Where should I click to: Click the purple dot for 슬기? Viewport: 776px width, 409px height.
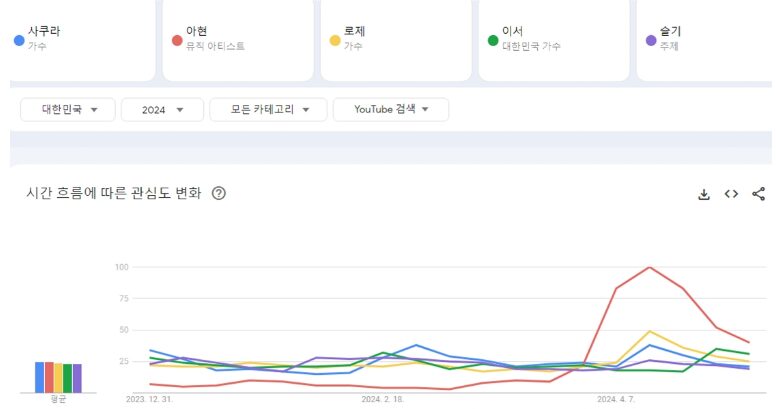(x=651, y=40)
